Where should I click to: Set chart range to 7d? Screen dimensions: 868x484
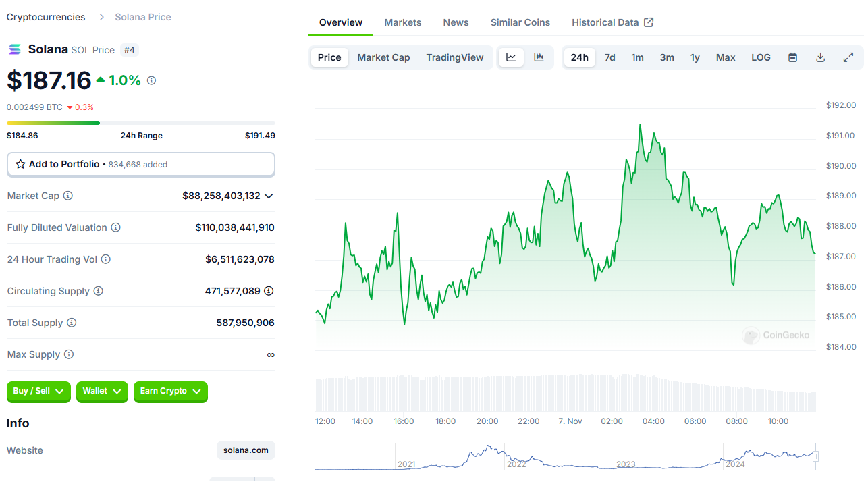click(610, 57)
